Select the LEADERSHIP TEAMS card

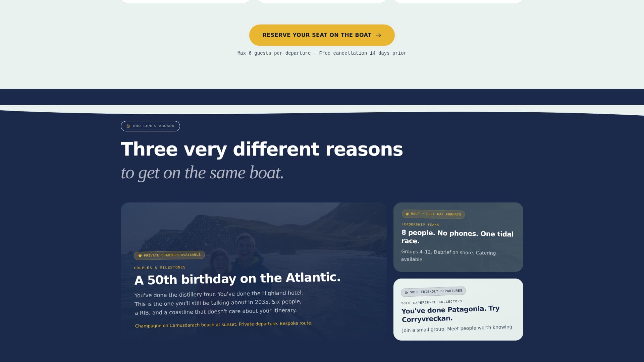(x=458, y=237)
